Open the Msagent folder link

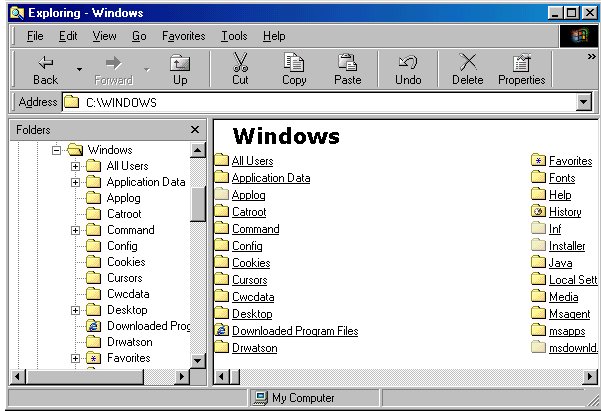(570, 314)
